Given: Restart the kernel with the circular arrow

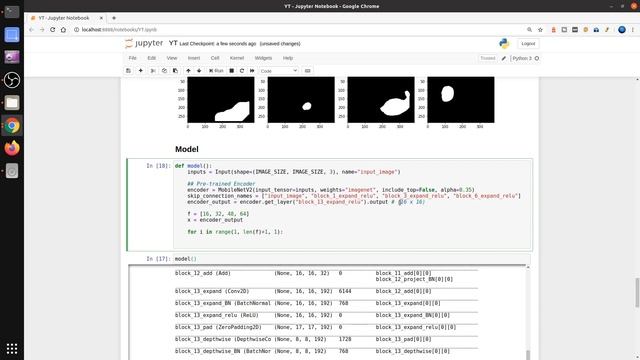Looking at the screenshot, I should pos(242,71).
